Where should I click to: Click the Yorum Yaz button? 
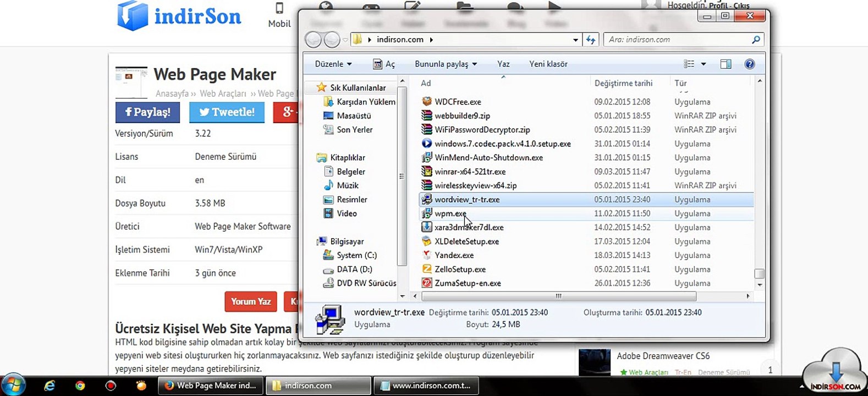tap(251, 301)
